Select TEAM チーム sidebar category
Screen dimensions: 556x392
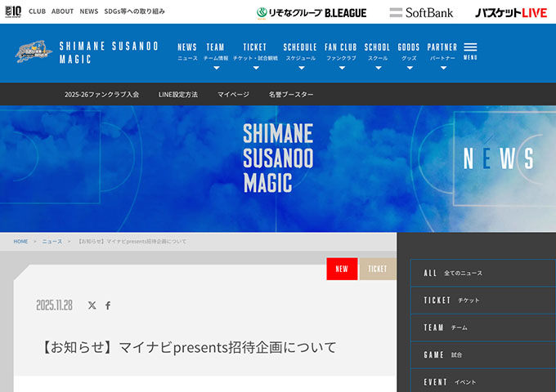483,327
